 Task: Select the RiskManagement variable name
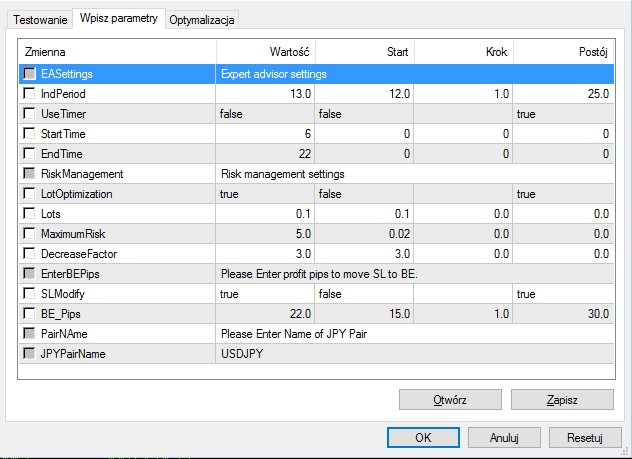tap(82, 174)
